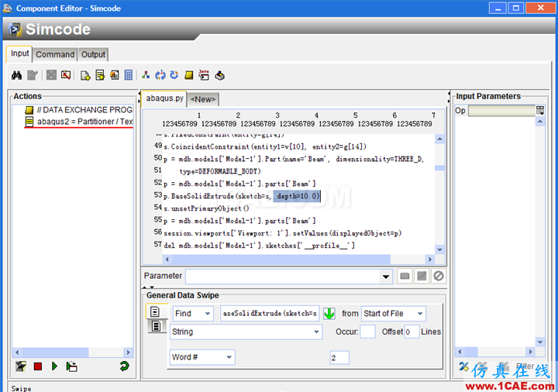
Task: Click the binoculars search icon
Action: (16, 75)
